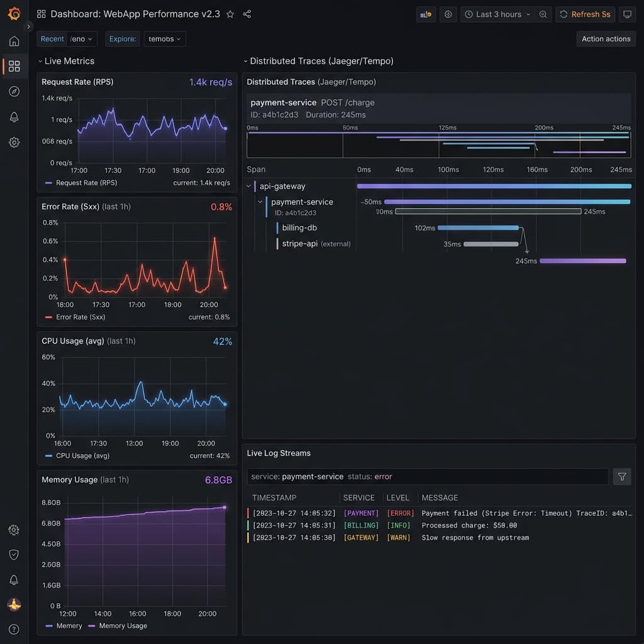Screen dimensions: 644x644
Task: Open the Processed charge INFO log row
Action: click(x=440, y=525)
